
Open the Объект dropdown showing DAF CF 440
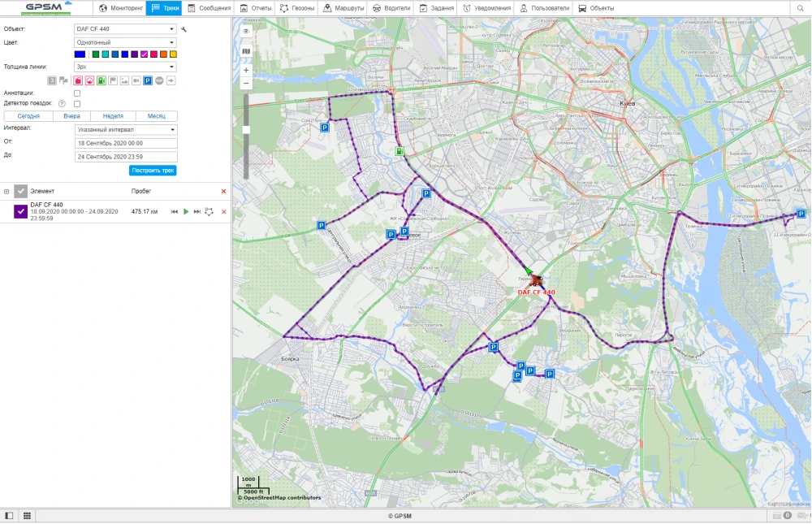pyautogui.click(x=125, y=29)
